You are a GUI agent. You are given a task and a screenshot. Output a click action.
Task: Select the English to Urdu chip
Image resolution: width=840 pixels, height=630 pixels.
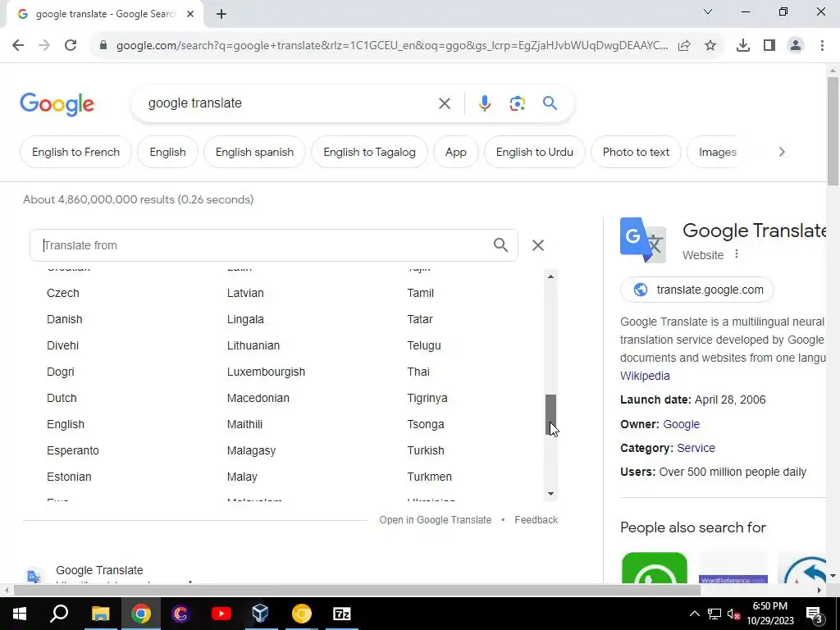point(534,152)
